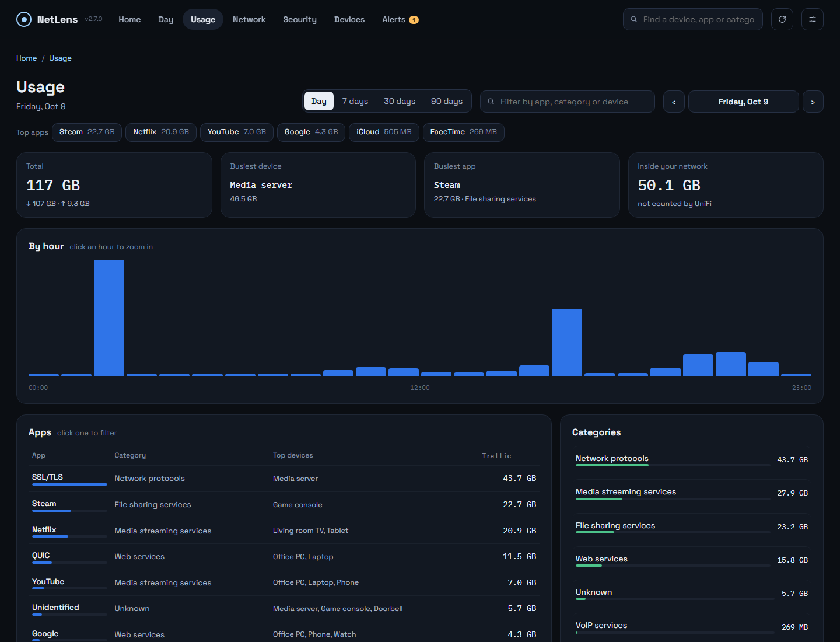Viewport: 840px width, 642px height.
Task: Click the global device search field
Action: pos(693,19)
